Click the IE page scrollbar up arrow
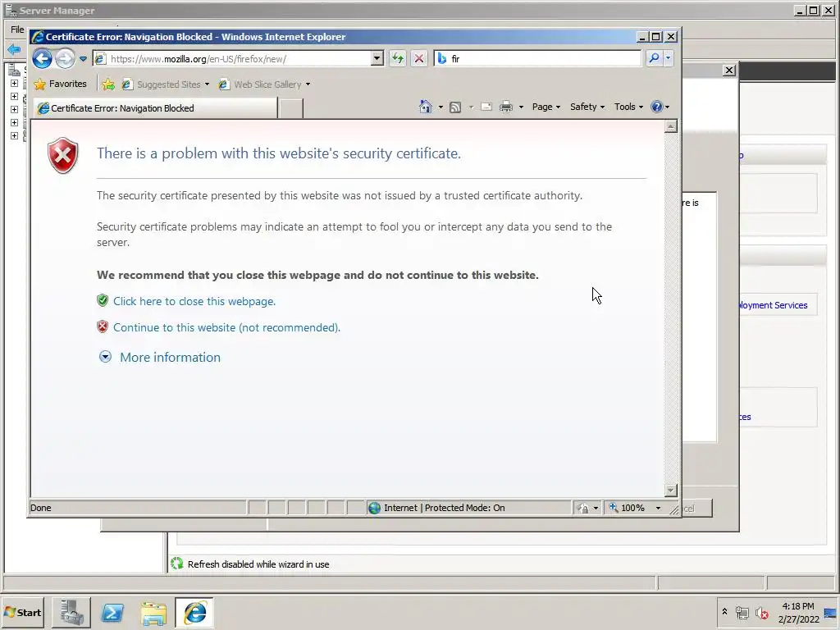The height and width of the screenshot is (630, 840). [x=671, y=126]
